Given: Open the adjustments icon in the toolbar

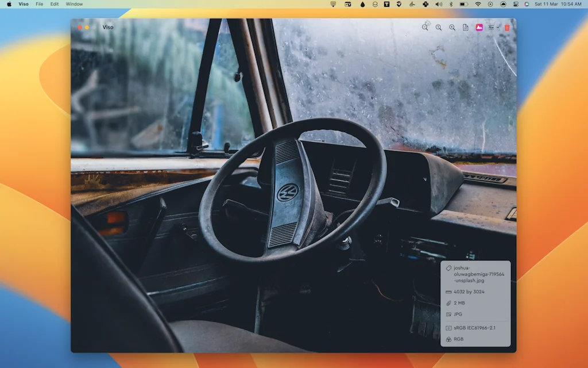Looking at the screenshot, I should pos(492,27).
